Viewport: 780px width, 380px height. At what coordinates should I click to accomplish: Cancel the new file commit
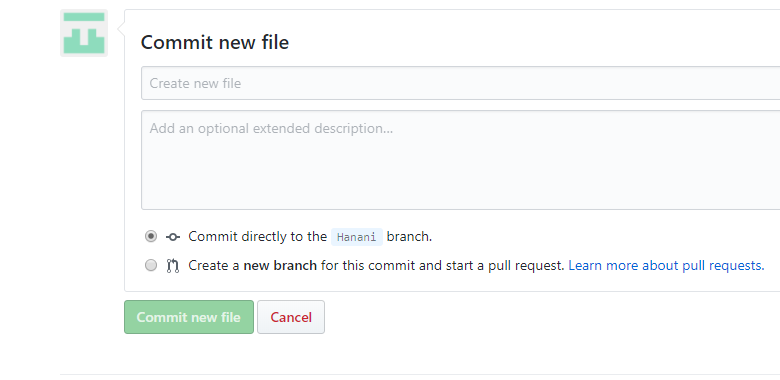pyautogui.click(x=291, y=317)
